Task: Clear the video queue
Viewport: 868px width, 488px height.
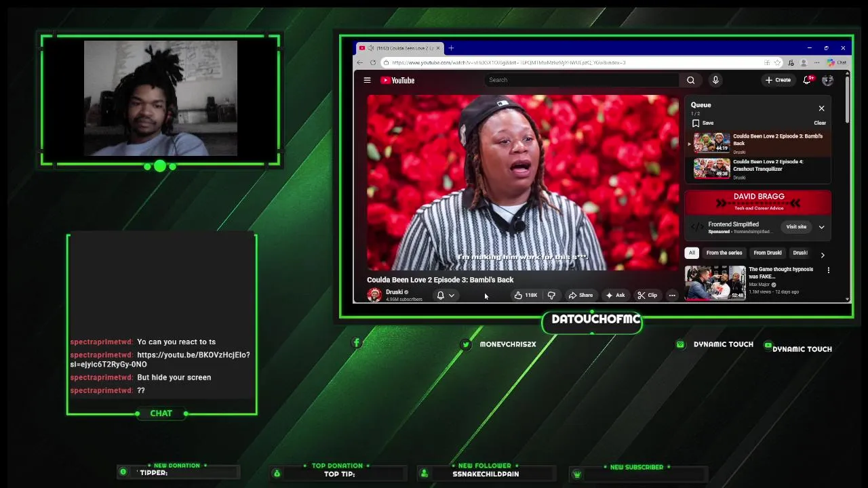Action: [x=820, y=123]
